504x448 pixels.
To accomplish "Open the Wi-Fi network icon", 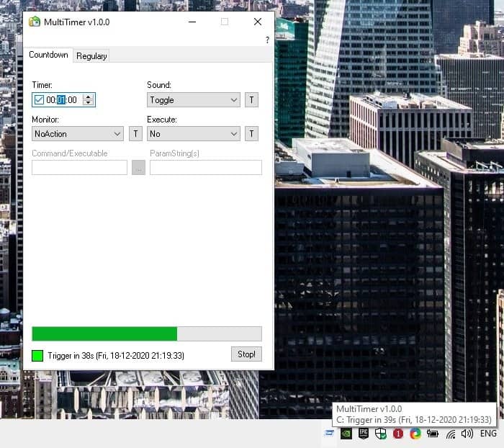I will click(x=451, y=434).
